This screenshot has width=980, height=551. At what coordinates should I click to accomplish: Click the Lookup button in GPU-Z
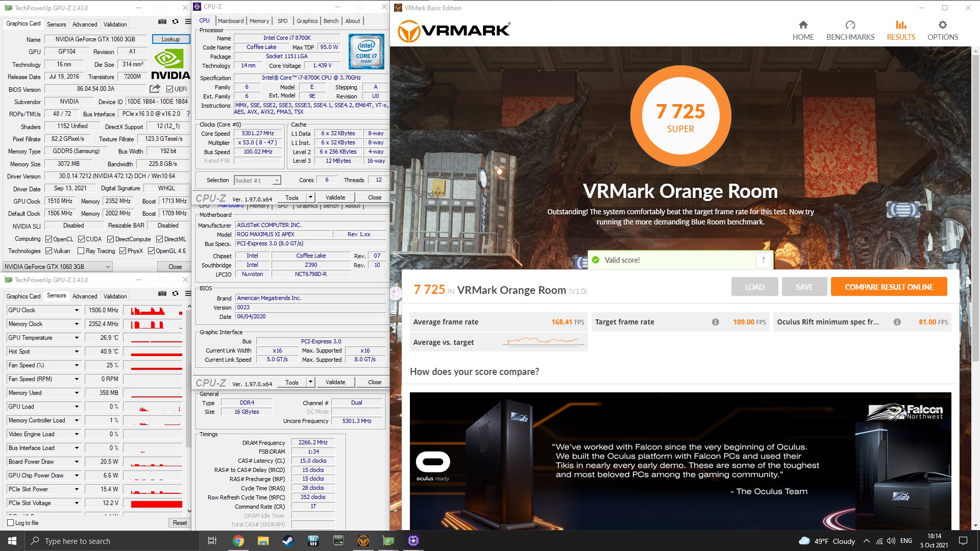pyautogui.click(x=170, y=39)
